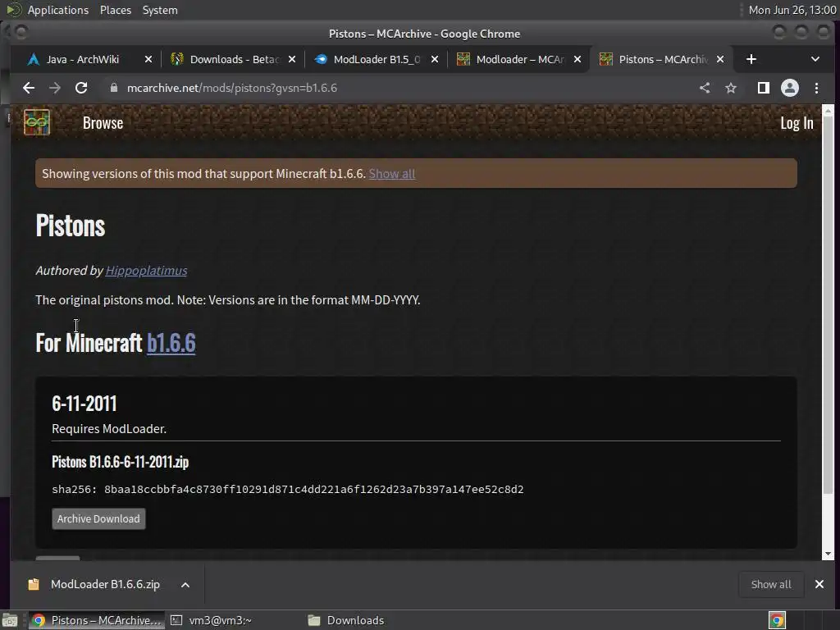
Task: Click the site lock icon
Action: (x=113, y=88)
